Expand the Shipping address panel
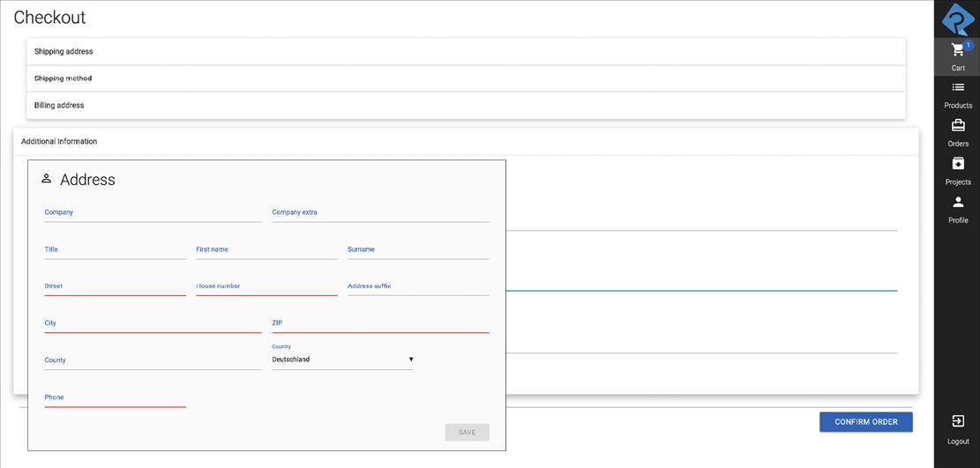 [466, 52]
